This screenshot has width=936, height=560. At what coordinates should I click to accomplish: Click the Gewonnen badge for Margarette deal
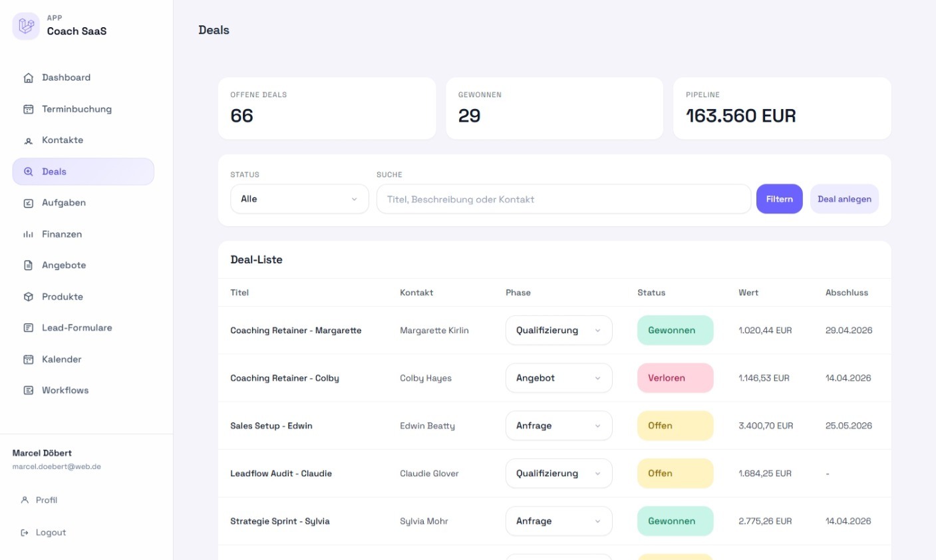point(675,331)
